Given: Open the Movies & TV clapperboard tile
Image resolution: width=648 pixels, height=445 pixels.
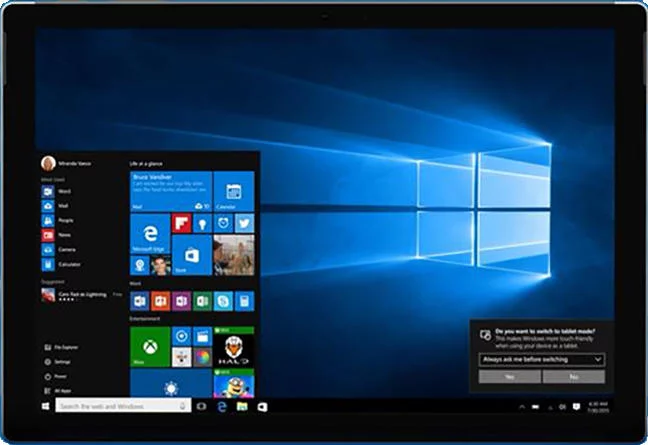Looking at the screenshot, I should coord(202,336).
